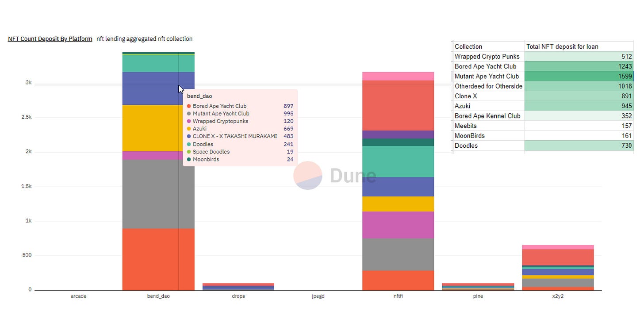Screen dimensions: 644x322
Task: Click "Moonbirds" in the tooltip
Action: 206,159
